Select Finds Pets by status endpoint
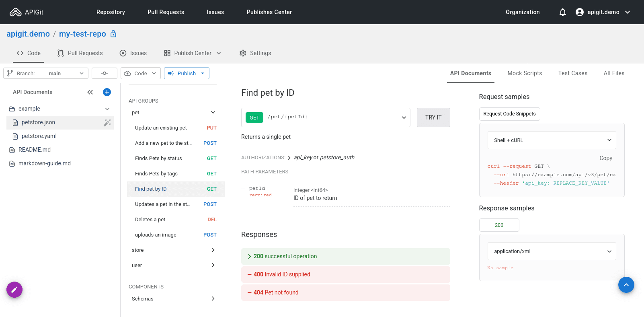Image resolution: width=644 pixels, height=317 pixels. [x=176, y=158]
